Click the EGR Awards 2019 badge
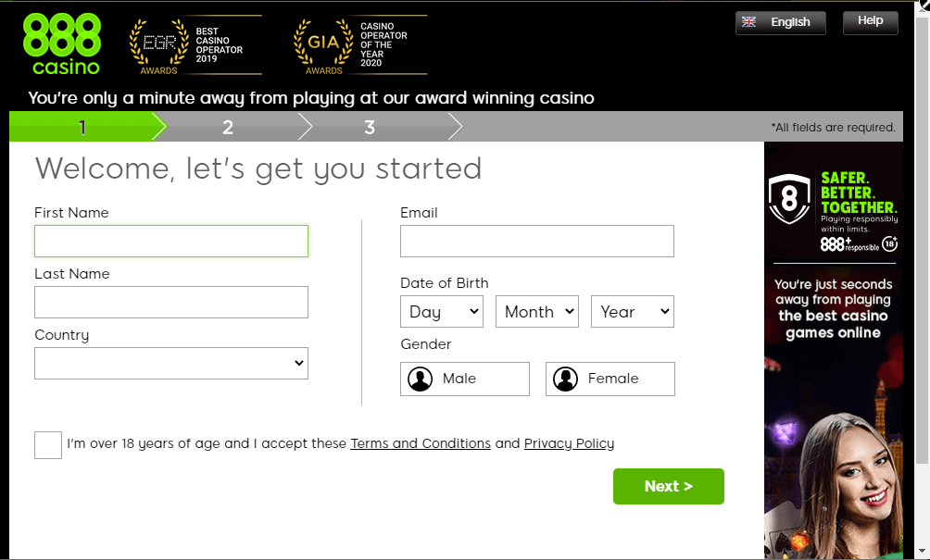The width and height of the screenshot is (930, 560). 195,45
